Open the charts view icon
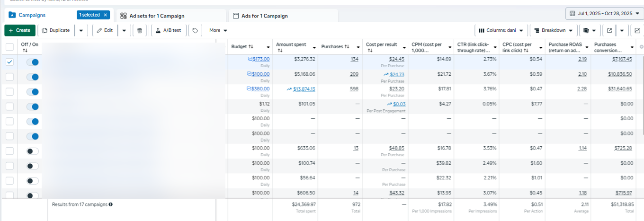Image resolution: width=644 pixels, height=221 pixels. (x=637, y=30)
